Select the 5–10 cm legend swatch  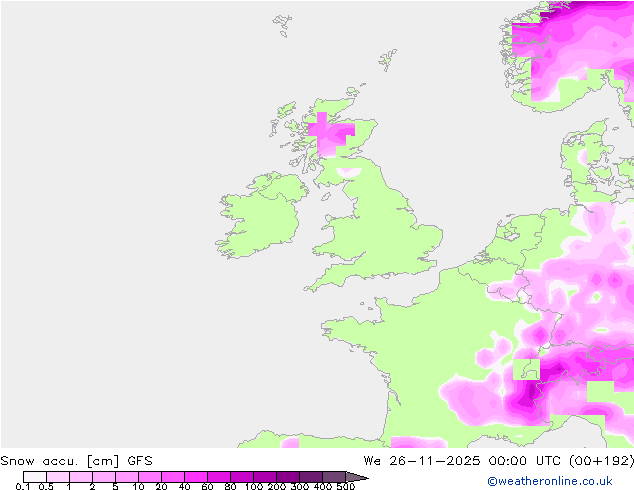127,477
